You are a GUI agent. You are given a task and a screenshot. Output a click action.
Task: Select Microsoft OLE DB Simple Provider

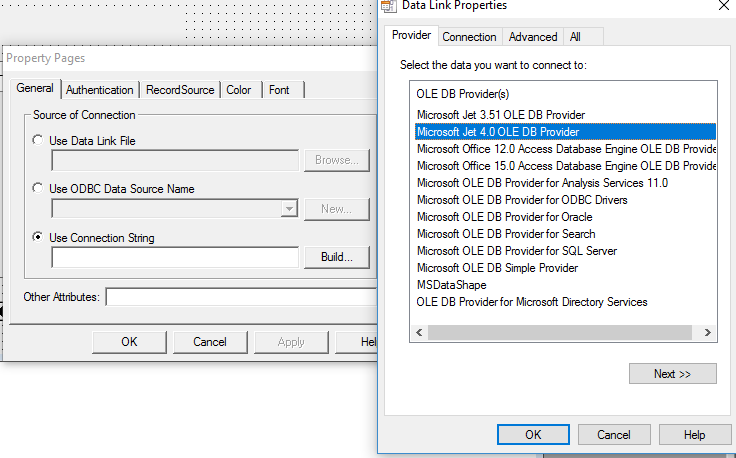click(x=498, y=268)
